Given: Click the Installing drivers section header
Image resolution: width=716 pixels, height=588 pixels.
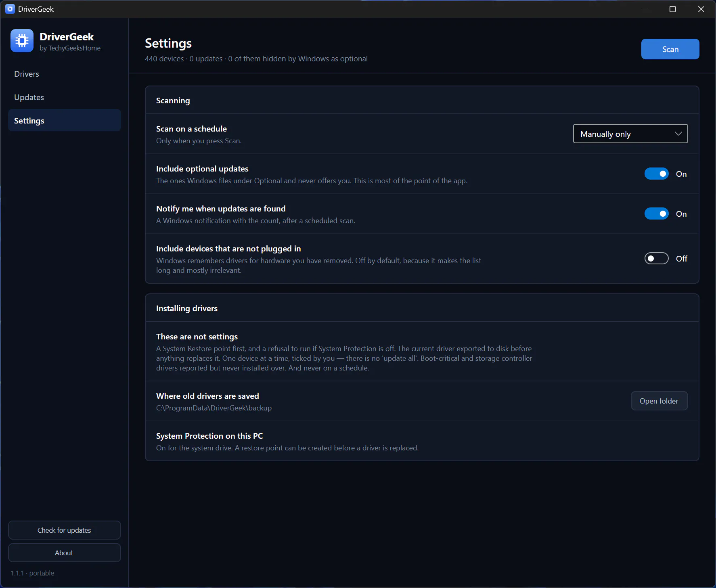Looking at the screenshot, I should click(x=186, y=308).
